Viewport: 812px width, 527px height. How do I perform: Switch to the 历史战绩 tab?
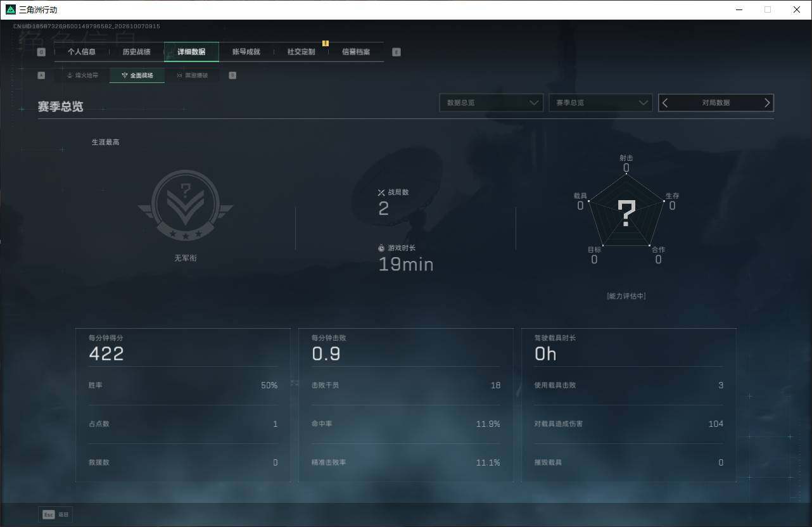point(136,52)
